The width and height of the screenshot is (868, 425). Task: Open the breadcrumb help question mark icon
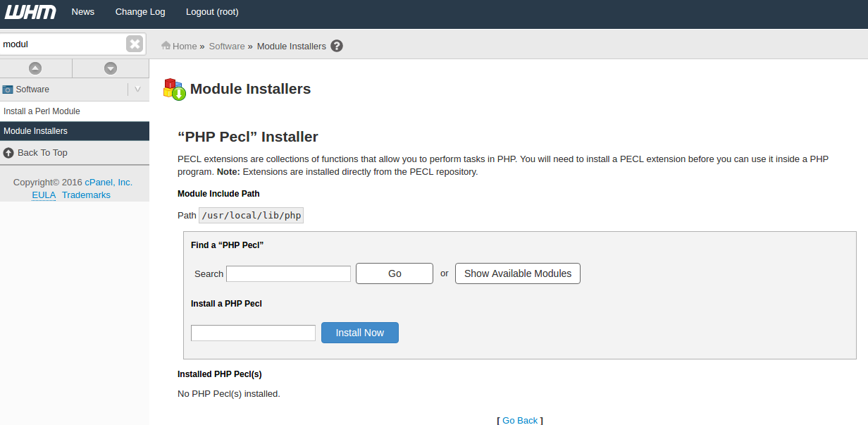tap(336, 45)
